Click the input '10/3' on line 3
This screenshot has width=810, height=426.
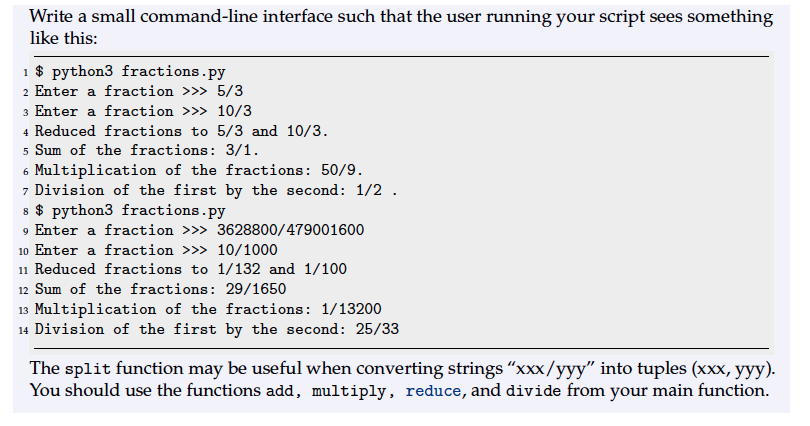(x=235, y=111)
